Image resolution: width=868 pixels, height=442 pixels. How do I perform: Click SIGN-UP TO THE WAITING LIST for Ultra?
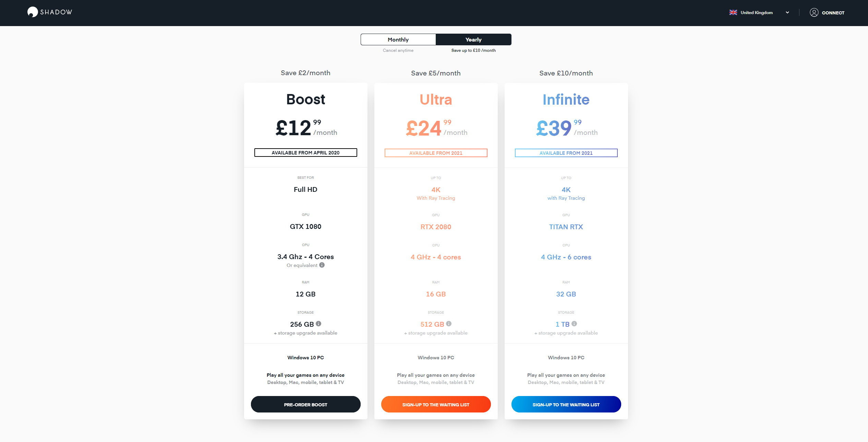[436, 404]
